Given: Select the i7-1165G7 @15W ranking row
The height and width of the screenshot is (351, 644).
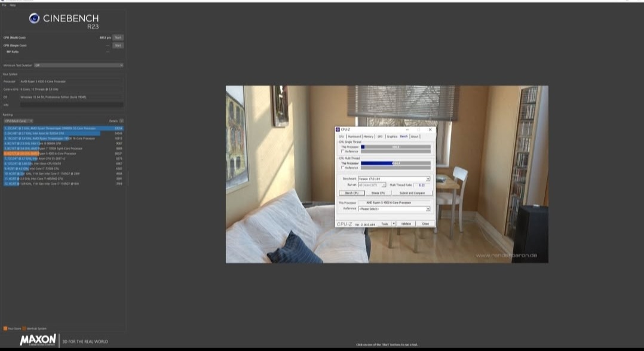Looking at the screenshot, I should click(x=63, y=183).
